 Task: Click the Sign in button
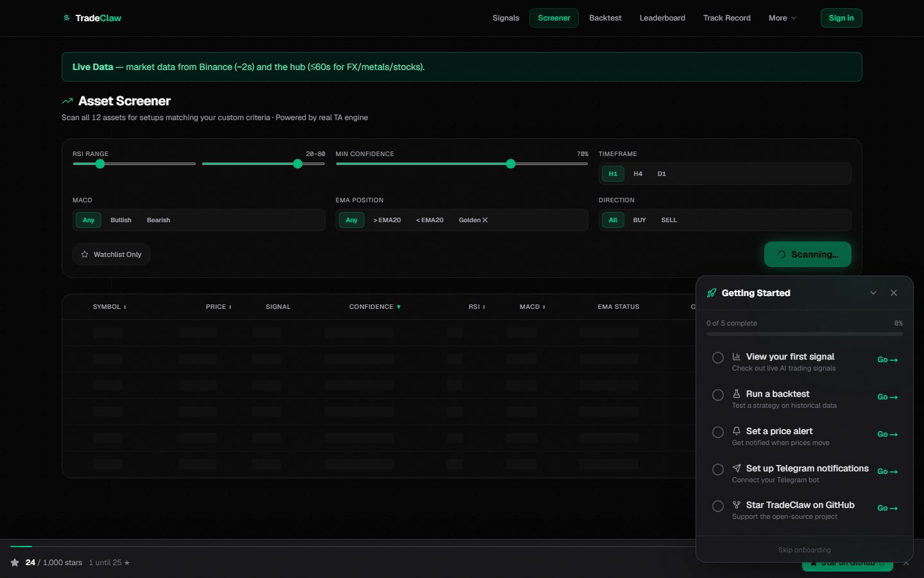841,18
